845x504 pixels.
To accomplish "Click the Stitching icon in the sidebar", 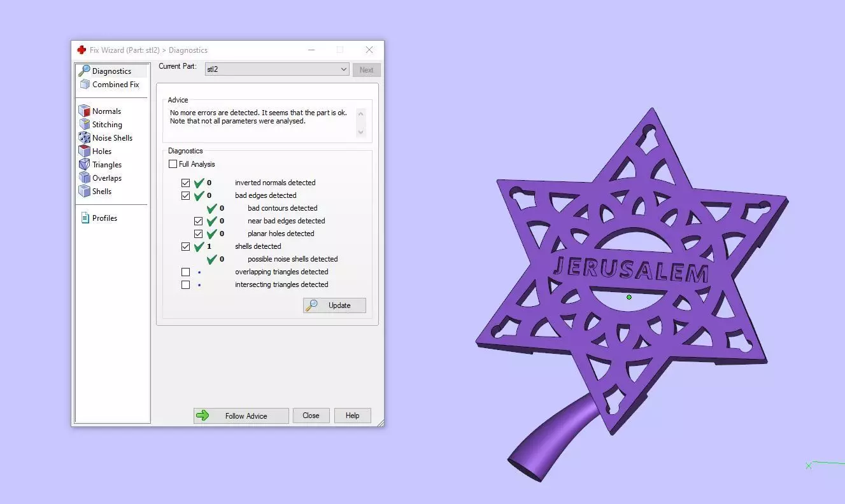I will [x=84, y=124].
